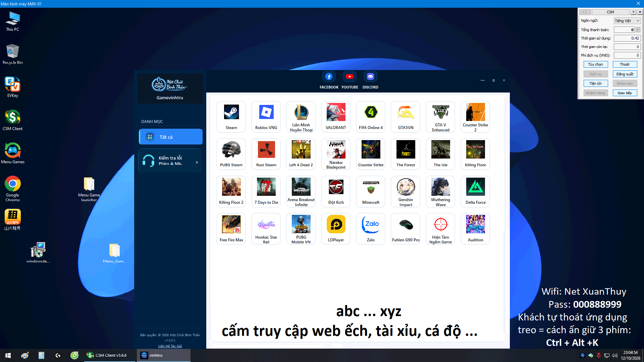
Task: Open the Tiện ích button
Action: (x=595, y=83)
